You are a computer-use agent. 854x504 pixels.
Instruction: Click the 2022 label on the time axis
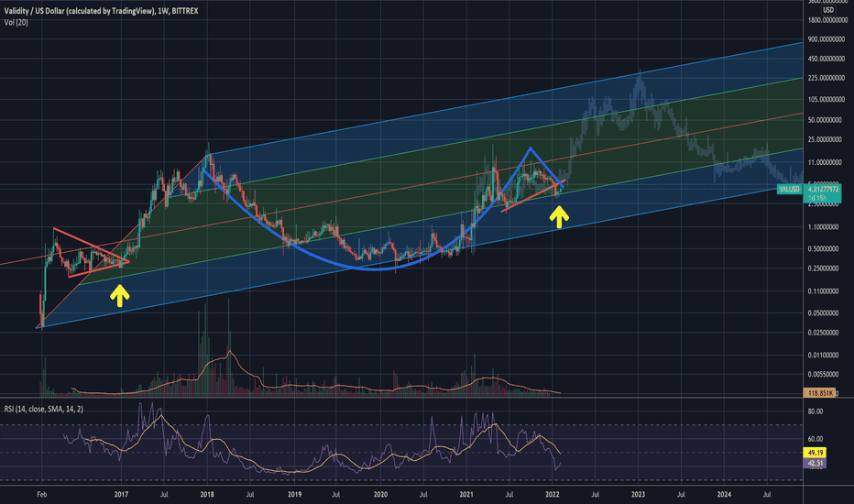point(553,495)
